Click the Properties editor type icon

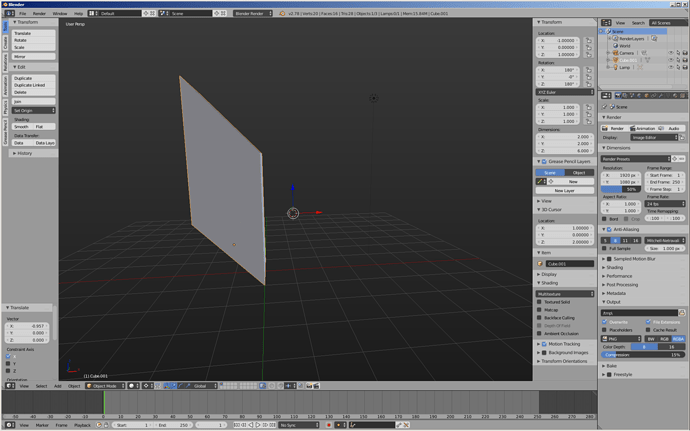606,96
